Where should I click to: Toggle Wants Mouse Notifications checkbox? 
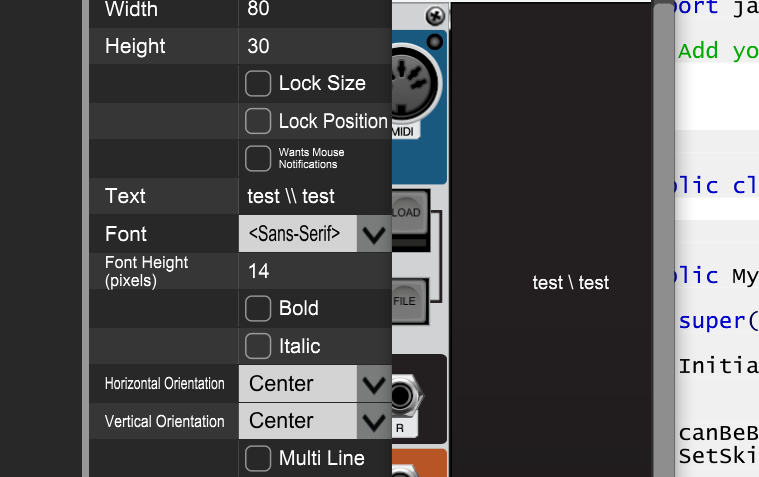point(258,158)
